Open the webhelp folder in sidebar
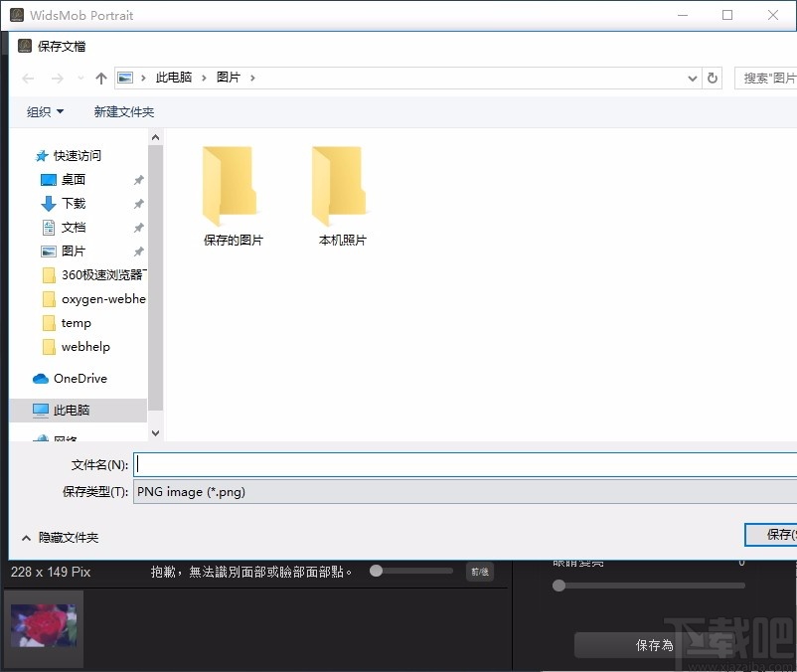This screenshot has height=672, width=797. point(85,347)
